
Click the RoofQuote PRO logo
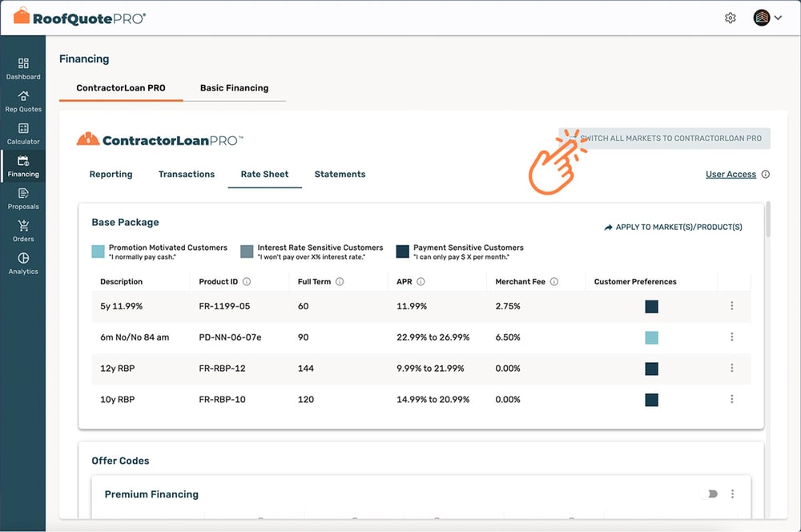[x=79, y=17]
